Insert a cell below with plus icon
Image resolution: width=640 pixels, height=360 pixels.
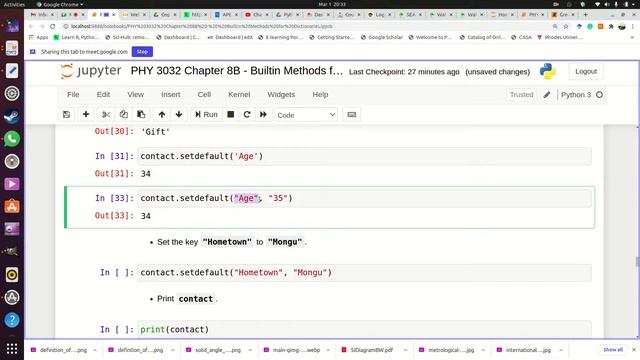pos(86,115)
